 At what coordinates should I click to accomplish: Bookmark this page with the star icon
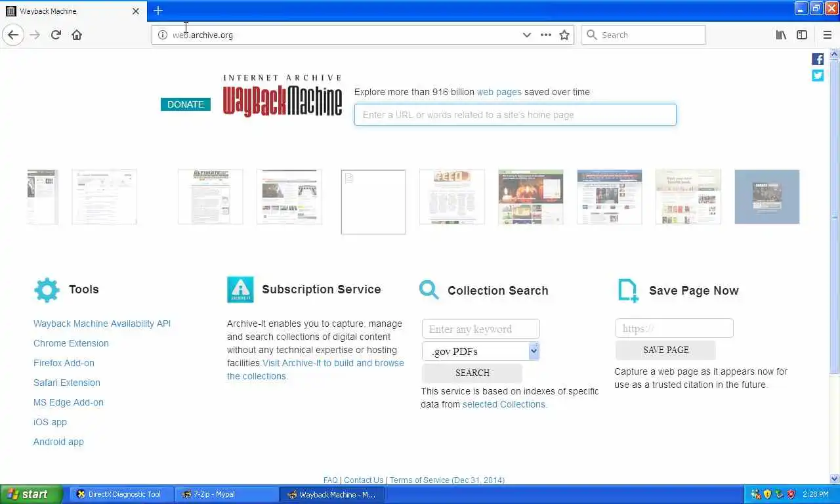[x=564, y=35]
